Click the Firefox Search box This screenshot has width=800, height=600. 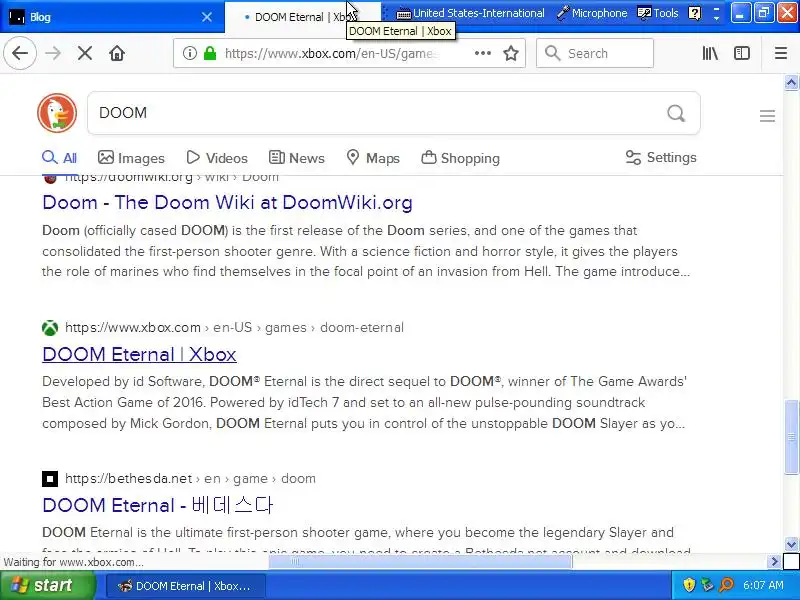(x=595, y=53)
